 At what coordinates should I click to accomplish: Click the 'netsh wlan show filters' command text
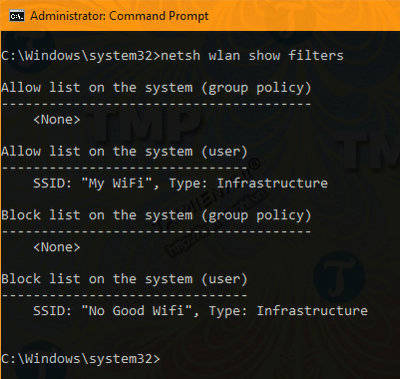point(252,55)
